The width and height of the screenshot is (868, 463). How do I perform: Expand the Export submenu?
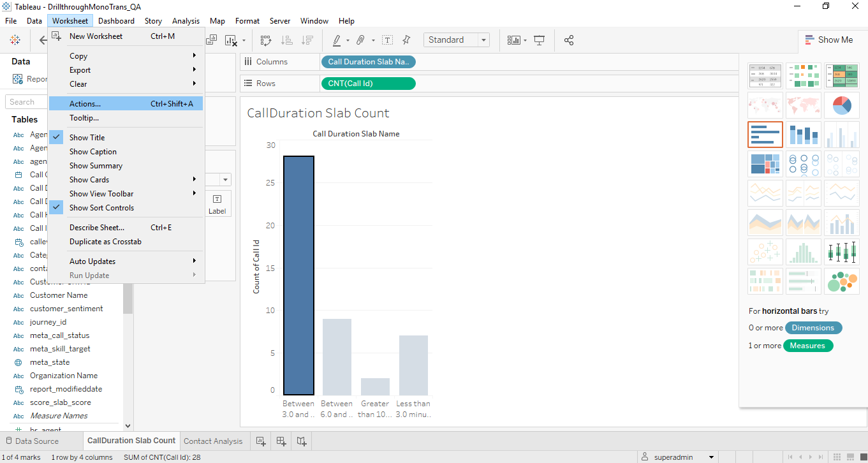tap(126, 70)
